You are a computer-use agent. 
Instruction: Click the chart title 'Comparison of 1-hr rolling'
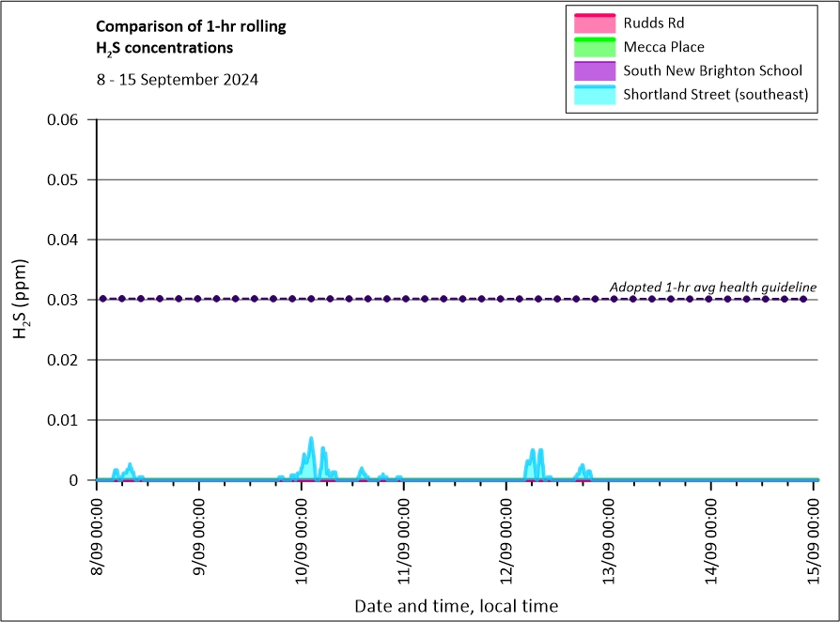(192, 26)
